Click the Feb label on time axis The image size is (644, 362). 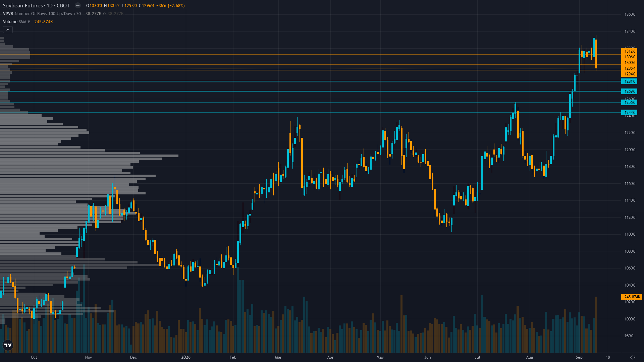click(233, 357)
